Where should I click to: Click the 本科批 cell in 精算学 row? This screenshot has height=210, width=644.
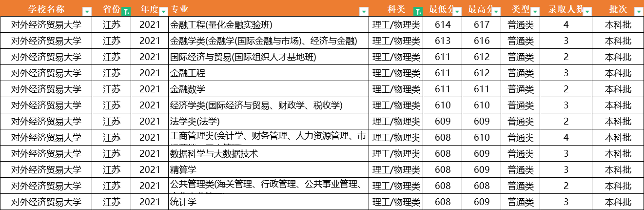pos(618,170)
